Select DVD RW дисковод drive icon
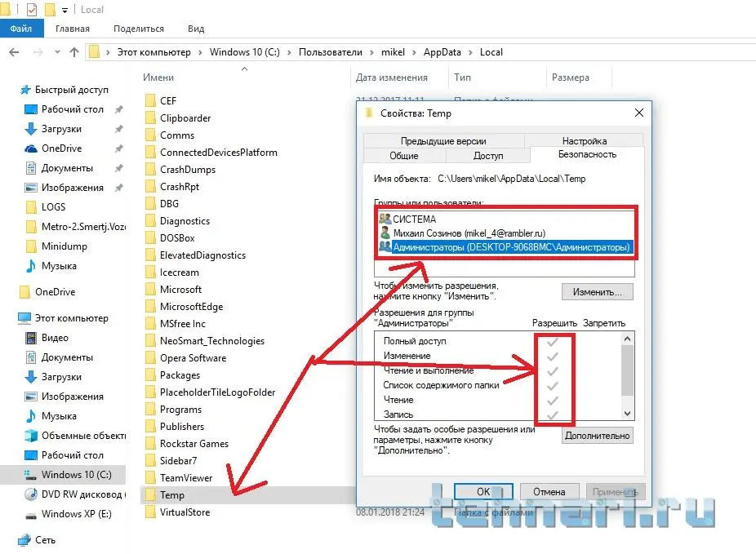 pos(30,494)
